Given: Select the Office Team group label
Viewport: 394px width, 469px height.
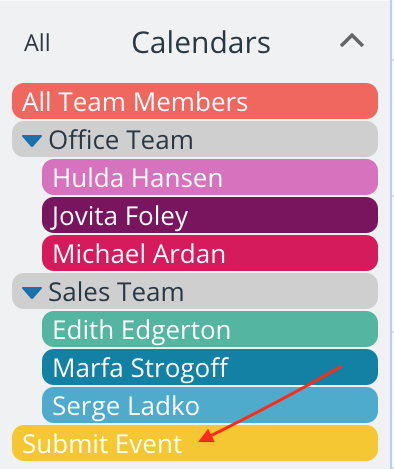Looking at the screenshot, I should point(121,140).
